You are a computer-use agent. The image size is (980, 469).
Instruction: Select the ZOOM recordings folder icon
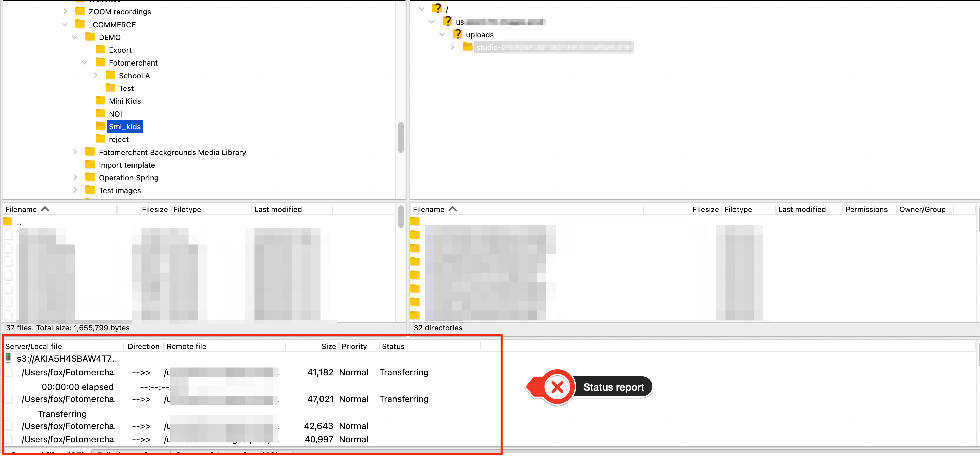(x=80, y=11)
